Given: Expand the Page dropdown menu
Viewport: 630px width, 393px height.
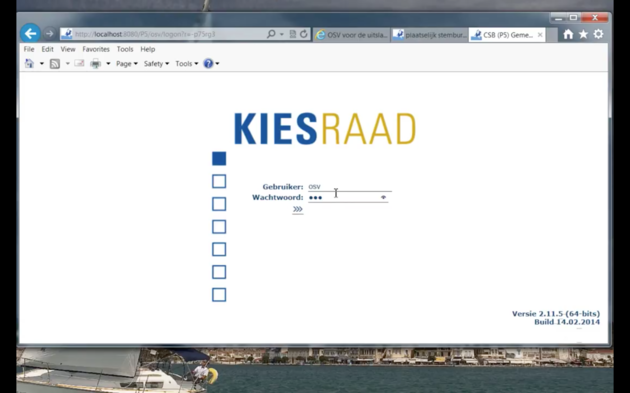Looking at the screenshot, I should 127,63.
